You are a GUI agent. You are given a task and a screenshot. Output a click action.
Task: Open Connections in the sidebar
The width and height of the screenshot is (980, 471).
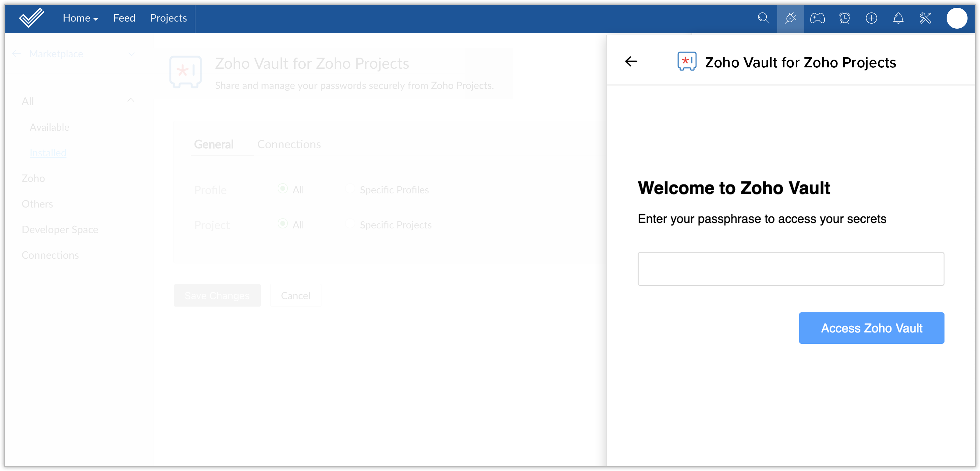coord(50,255)
